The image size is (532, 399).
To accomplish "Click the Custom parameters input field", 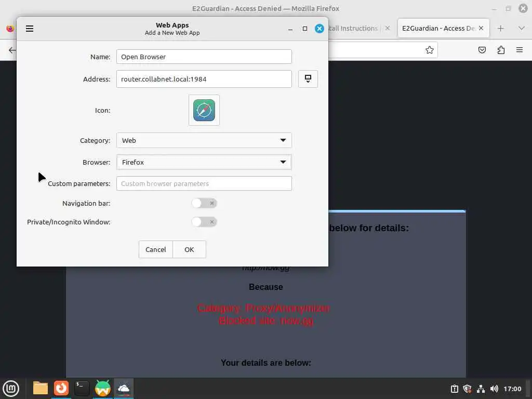I will pos(204,183).
